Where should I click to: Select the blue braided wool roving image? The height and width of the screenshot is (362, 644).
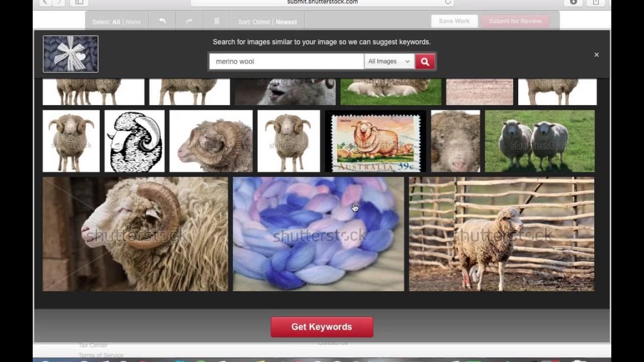318,234
